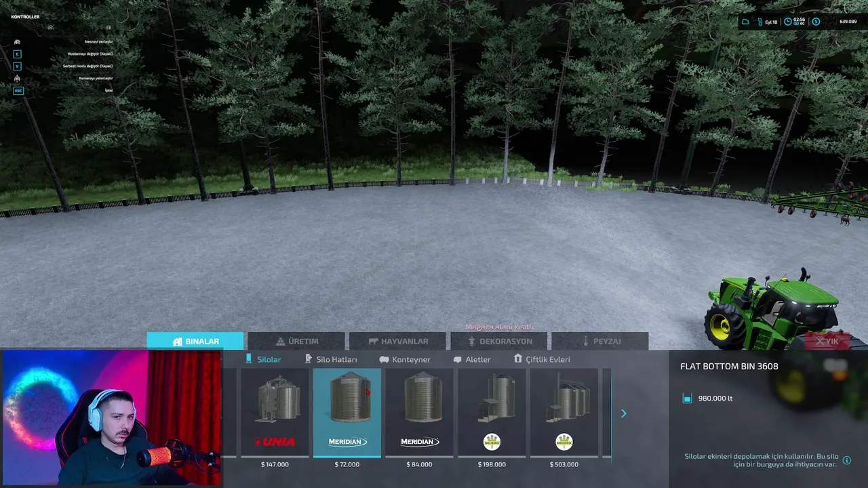Click the $147.000 price label
Screen dimensions: 868x488
click(x=275, y=464)
